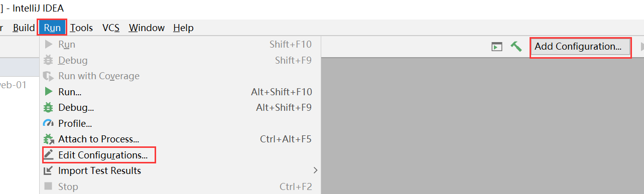644x194 pixels.
Task: Click the green play icon for Run...
Action: 48,92
